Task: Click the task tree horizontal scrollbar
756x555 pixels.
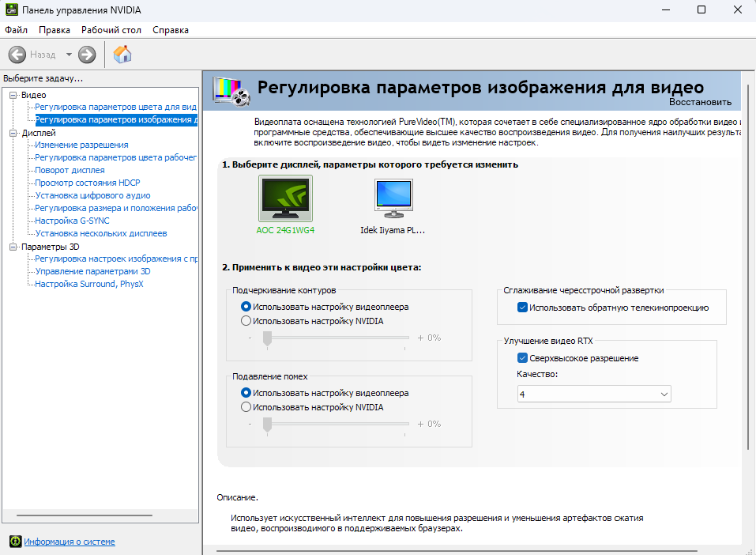Action: [85, 515]
